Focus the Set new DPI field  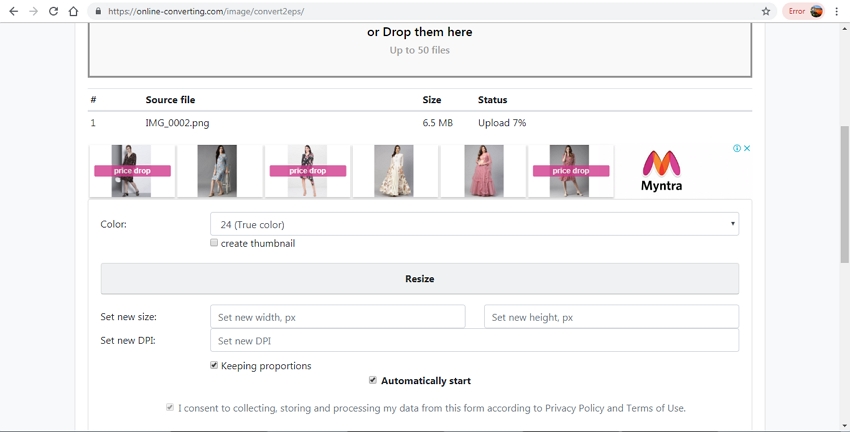(x=474, y=341)
